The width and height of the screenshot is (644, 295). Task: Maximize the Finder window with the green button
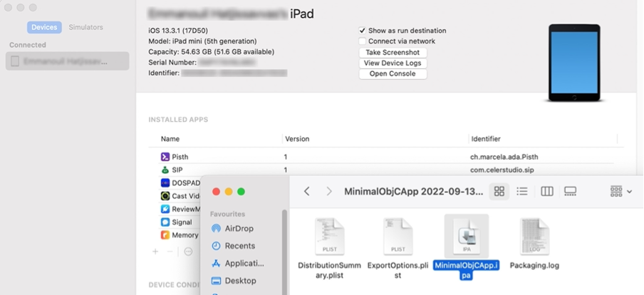(x=241, y=192)
